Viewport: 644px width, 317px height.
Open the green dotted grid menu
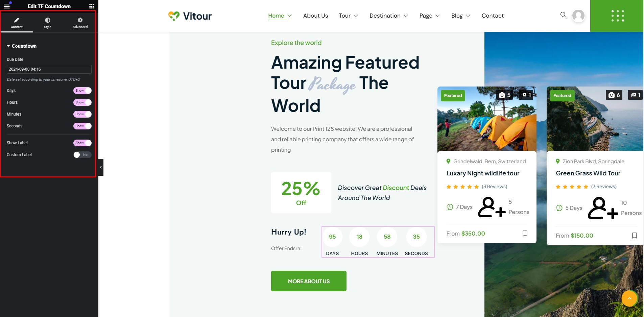tap(617, 16)
